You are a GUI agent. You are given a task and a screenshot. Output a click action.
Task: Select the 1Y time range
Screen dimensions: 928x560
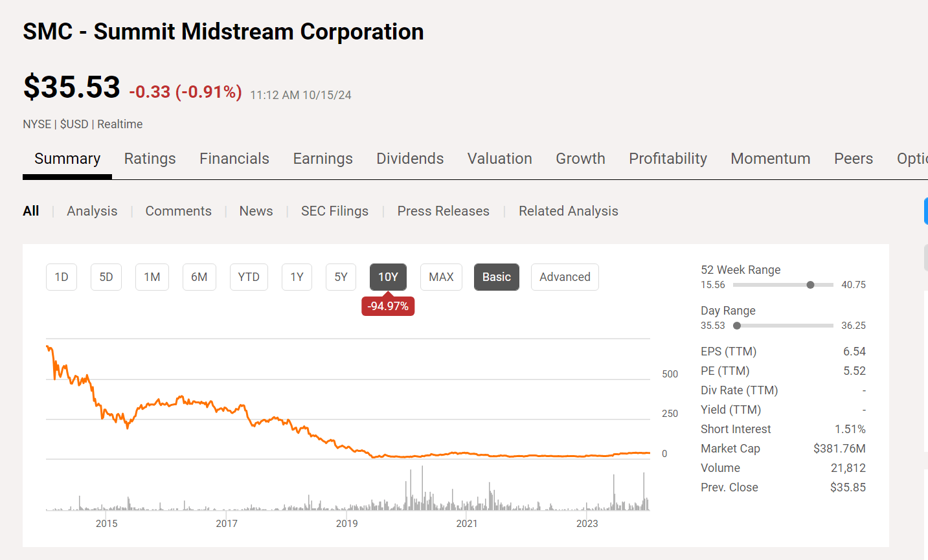pos(297,276)
